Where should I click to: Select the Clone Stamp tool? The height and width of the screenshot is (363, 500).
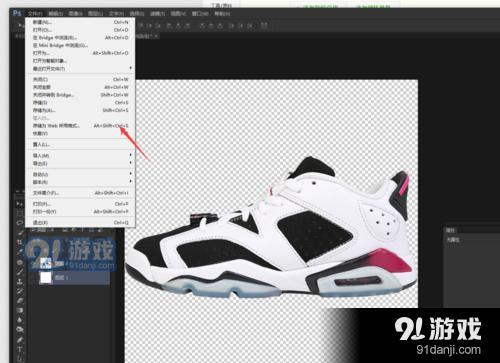[19, 282]
